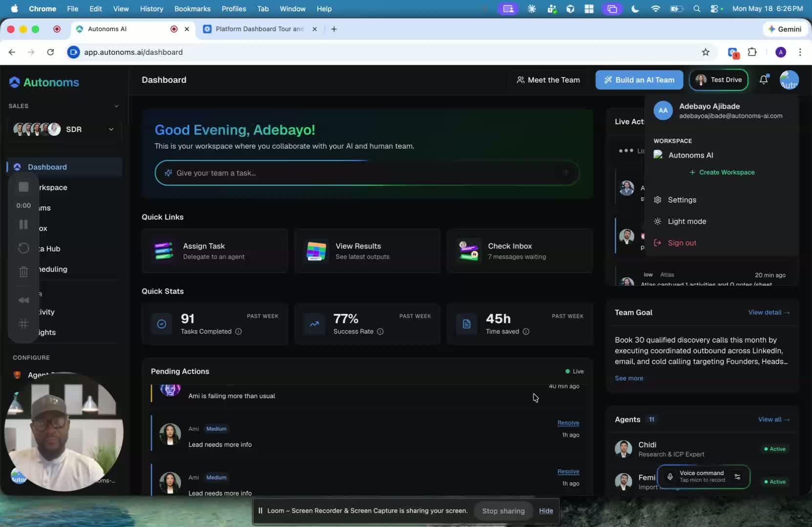Click Stop sharing in the Loom bar

pos(503,511)
